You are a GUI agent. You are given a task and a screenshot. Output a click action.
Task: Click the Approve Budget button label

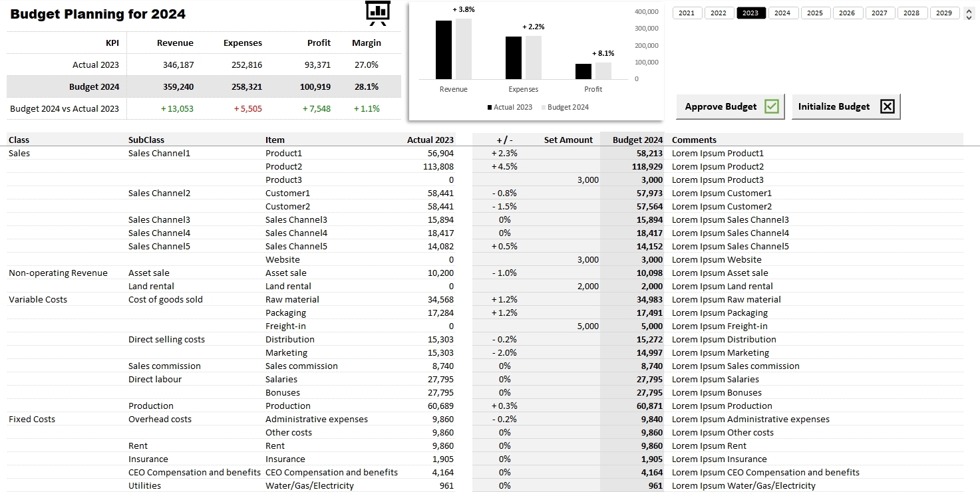click(721, 106)
